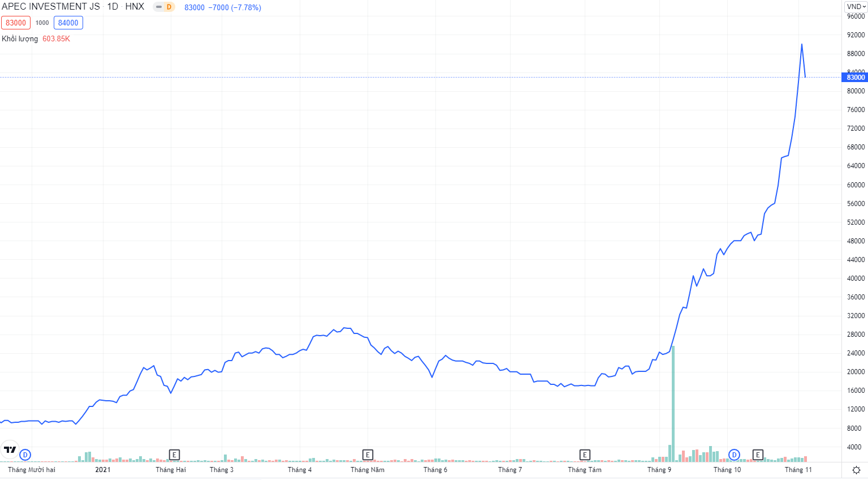Viewport: 868px width, 480px height.
Task: Open the TradingView logo link
Action: [10, 450]
